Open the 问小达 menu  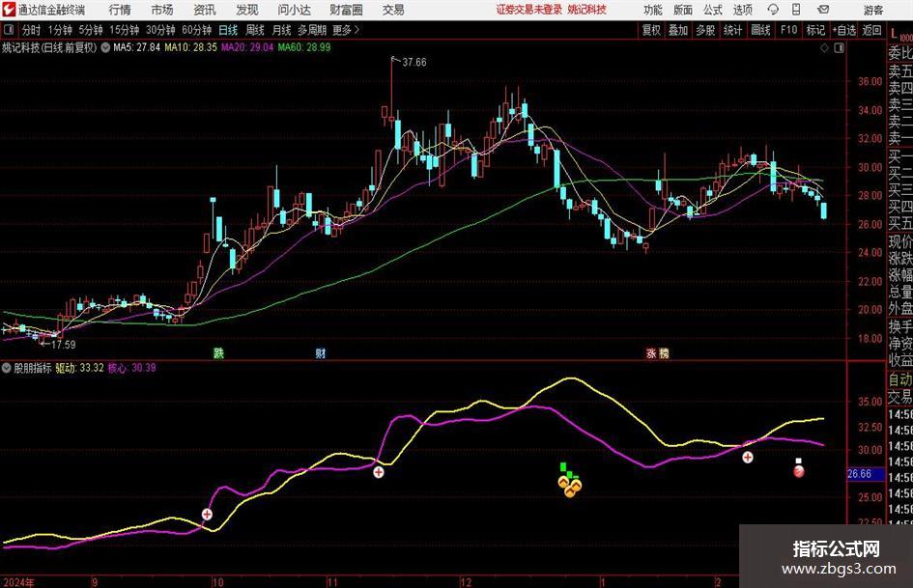click(x=294, y=10)
